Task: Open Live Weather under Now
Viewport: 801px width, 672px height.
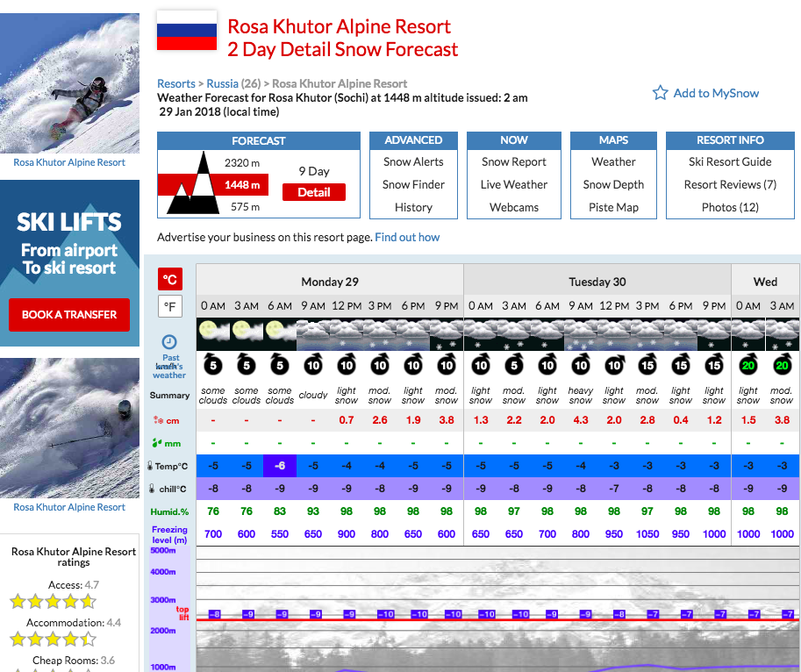Action: [x=514, y=184]
